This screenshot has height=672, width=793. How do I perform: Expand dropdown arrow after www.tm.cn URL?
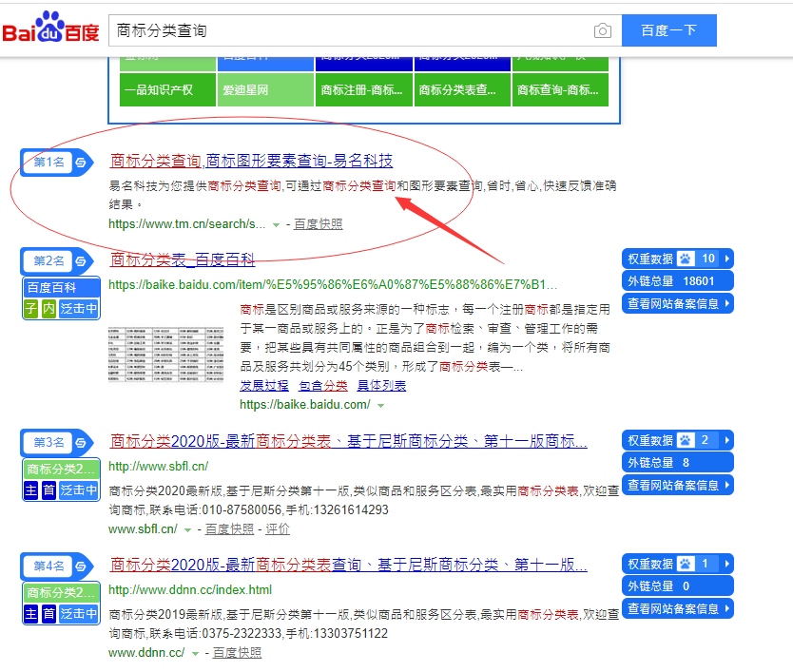(276, 225)
